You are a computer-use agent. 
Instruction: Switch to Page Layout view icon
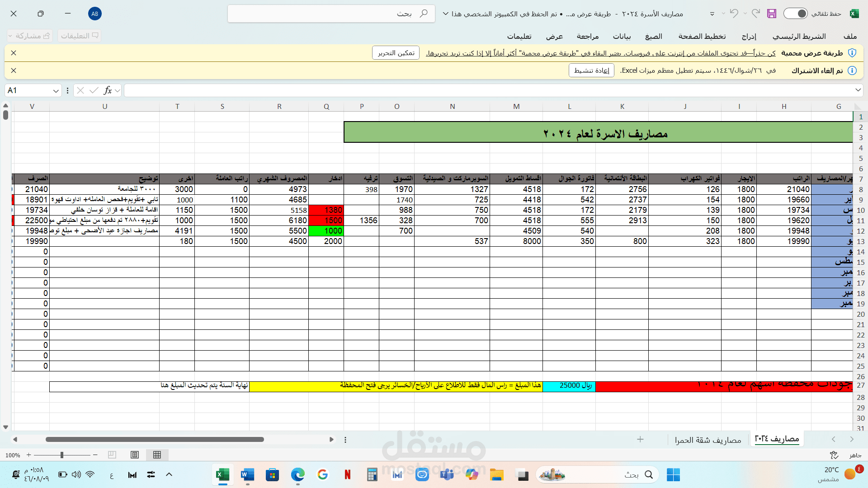pyautogui.click(x=135, y=455)
